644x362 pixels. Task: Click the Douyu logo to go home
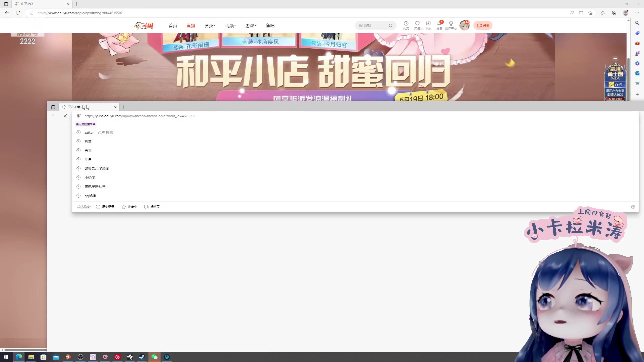(144, 25)
